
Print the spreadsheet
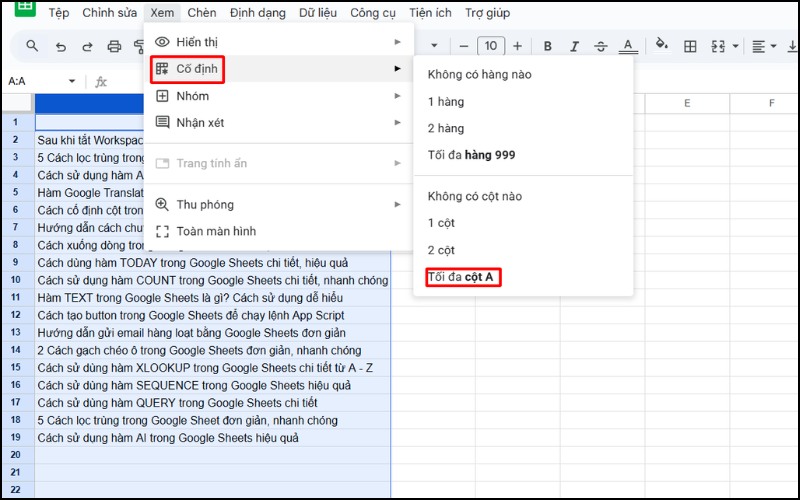114,46
